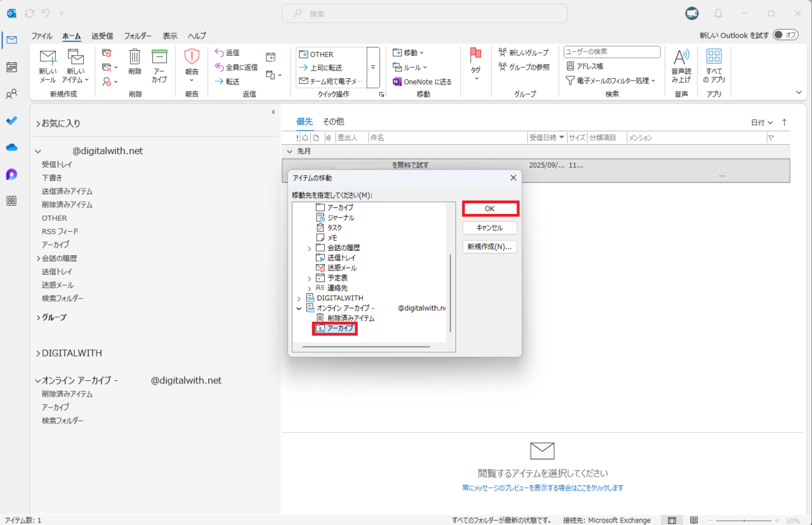
Task: Expand the オンライン アーカイブ tree node
Action: click(299, 308)
